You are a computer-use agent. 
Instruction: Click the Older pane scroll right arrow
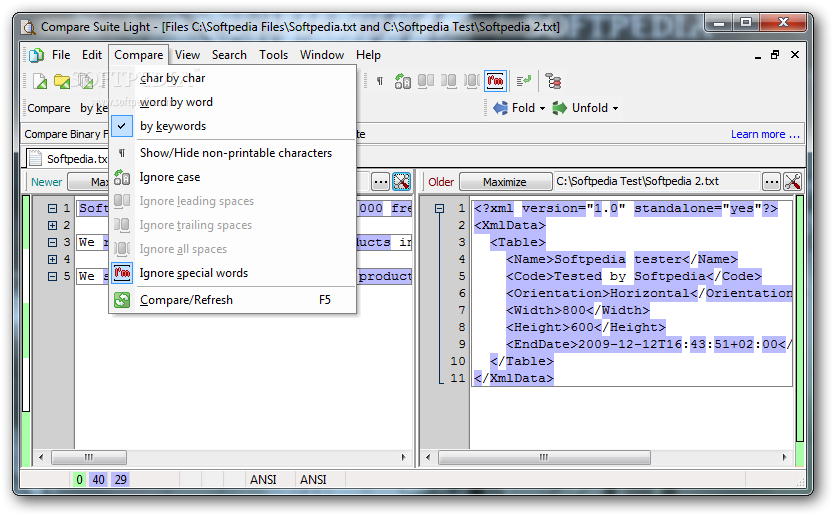(x=784, y=457)
